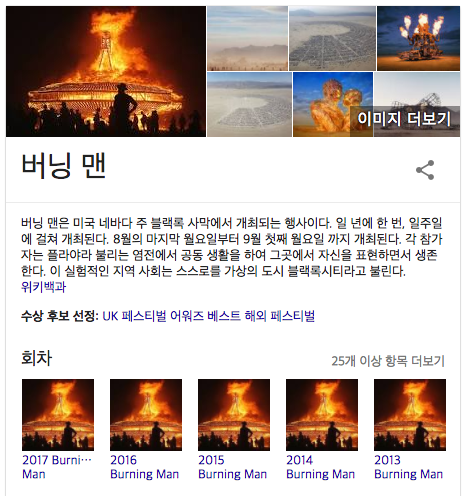Open the hazy desert dust photo
The height and width of the screenshot is (496, 464).
click(x=247, y=38)
